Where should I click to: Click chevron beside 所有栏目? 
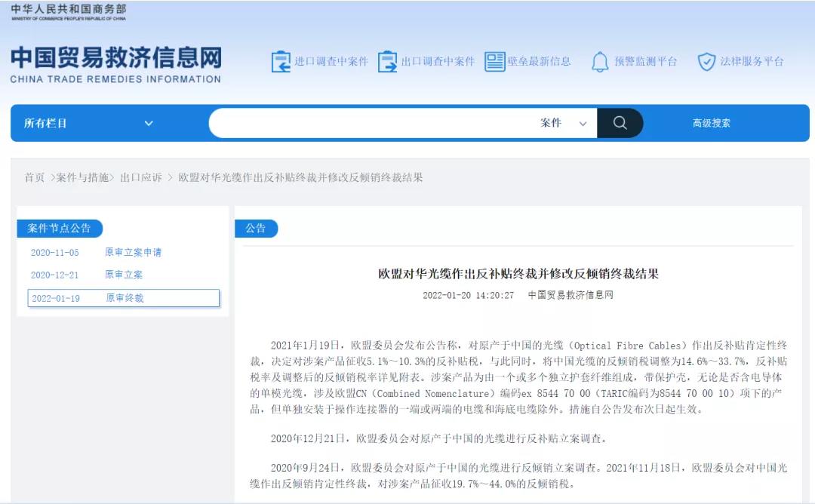pyautogui.click(x=149, y=123)
